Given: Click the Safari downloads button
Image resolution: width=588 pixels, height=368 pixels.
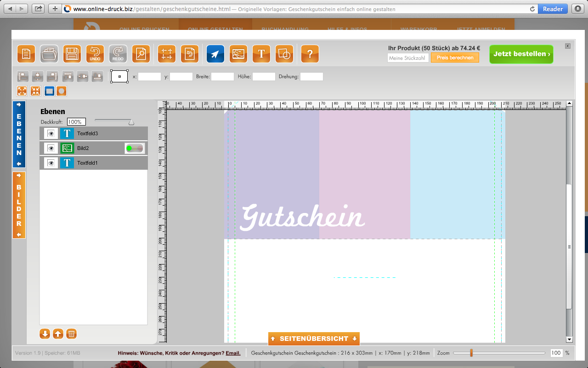Looking at the screenshot, I should [x=578, y=9].
